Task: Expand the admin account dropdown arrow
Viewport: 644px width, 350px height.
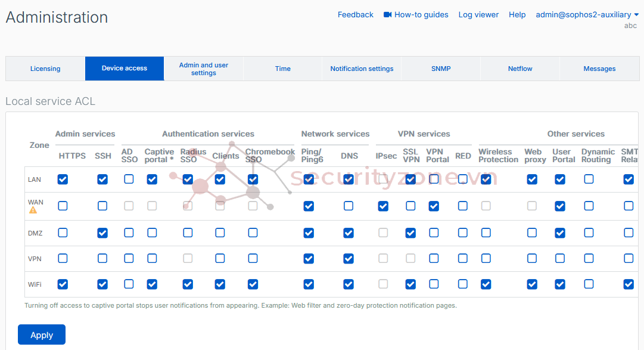Action: (x=636, y=14)
